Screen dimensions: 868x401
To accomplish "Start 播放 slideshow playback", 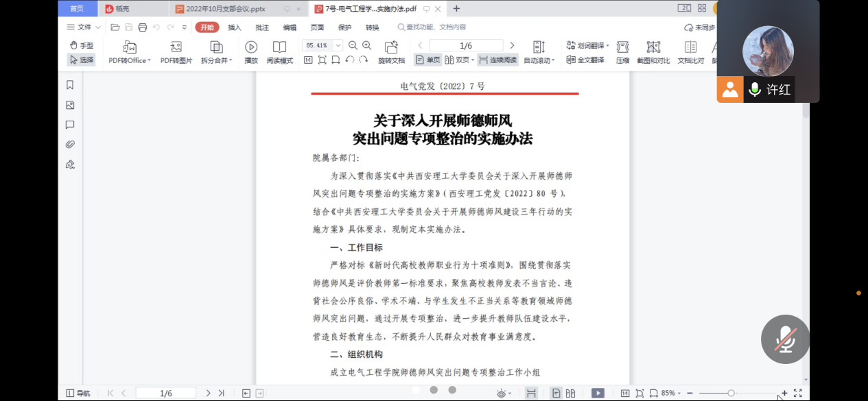I will 251,53.
